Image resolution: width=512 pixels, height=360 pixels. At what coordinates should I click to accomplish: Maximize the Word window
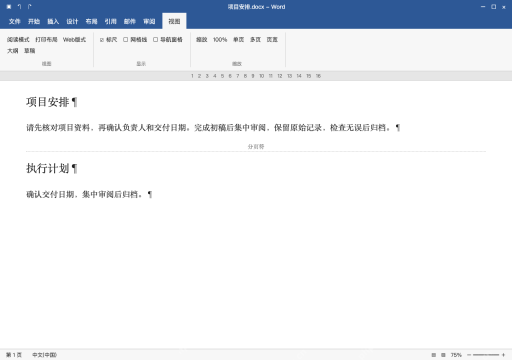(x=494, y=7)
